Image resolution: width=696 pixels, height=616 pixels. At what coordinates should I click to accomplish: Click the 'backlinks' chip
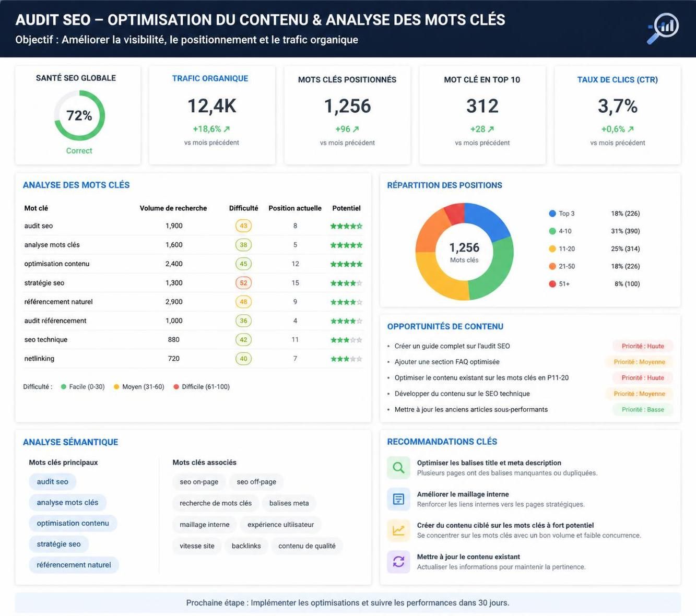[x=246, y=546]
